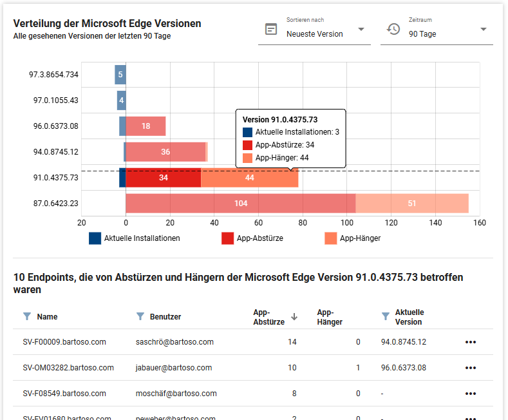Screen dimensions: 508x420
Task: Click the App-Abstürze sort arrow icon
Action: [294, 316]
